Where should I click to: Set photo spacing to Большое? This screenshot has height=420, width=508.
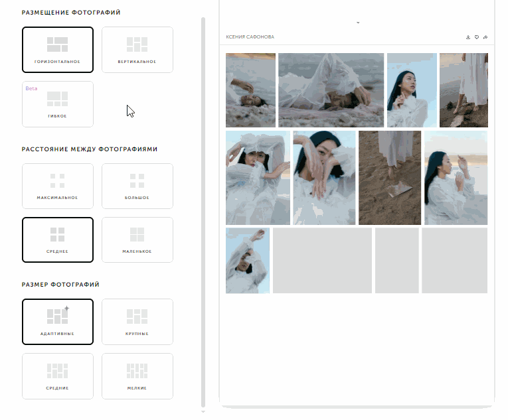click(137, 186)
